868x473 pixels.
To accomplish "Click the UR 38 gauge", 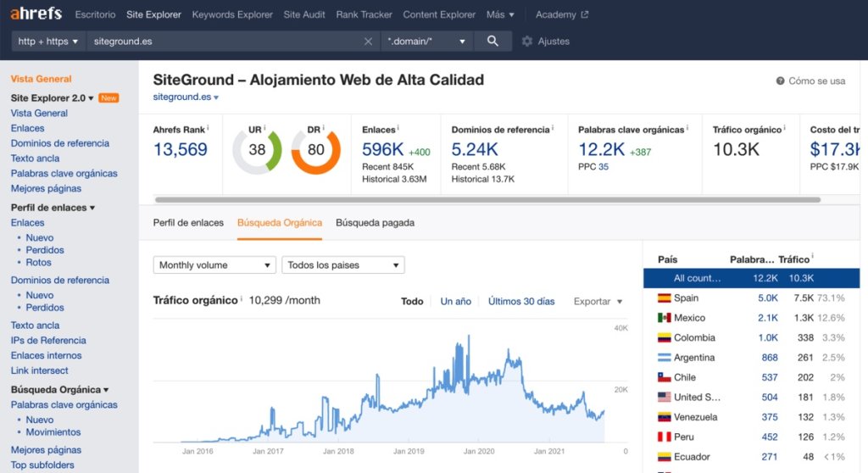I will point(257,150).
